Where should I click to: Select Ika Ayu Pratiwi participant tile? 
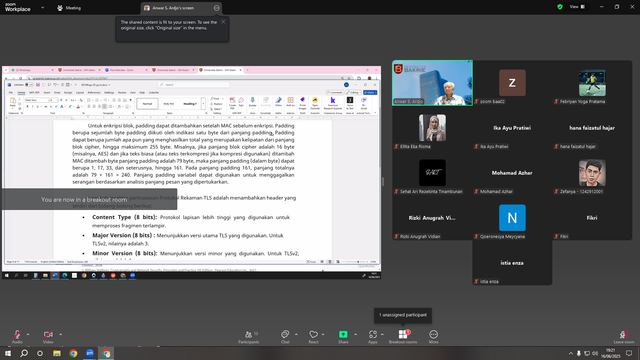pyautogui.click(x=512, y=128)
